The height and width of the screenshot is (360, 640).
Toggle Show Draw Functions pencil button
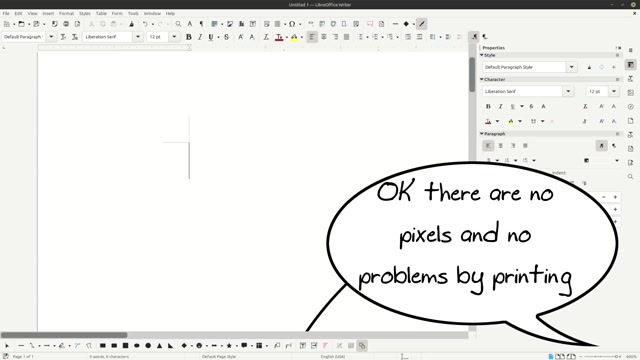coord(422,24)
